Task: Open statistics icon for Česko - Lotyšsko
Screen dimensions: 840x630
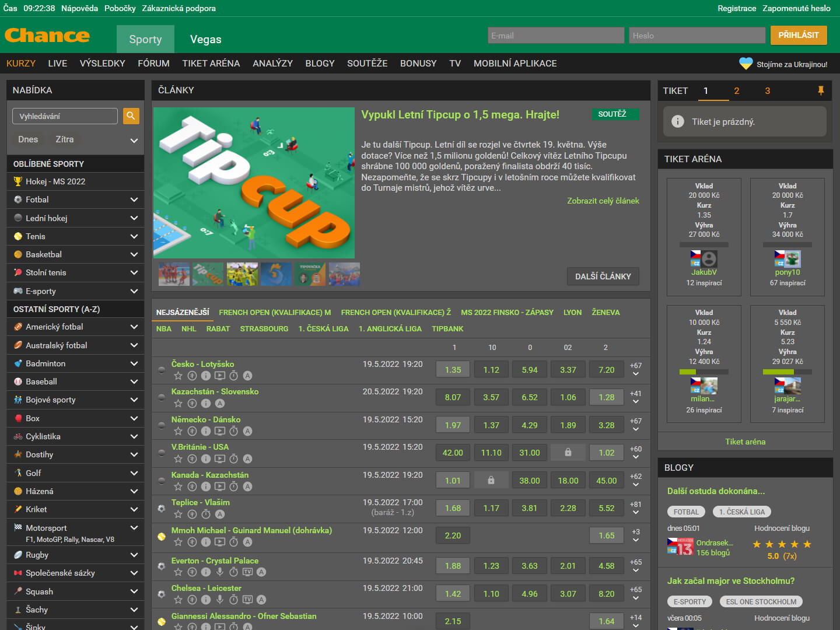Action: tap(192, 376)
